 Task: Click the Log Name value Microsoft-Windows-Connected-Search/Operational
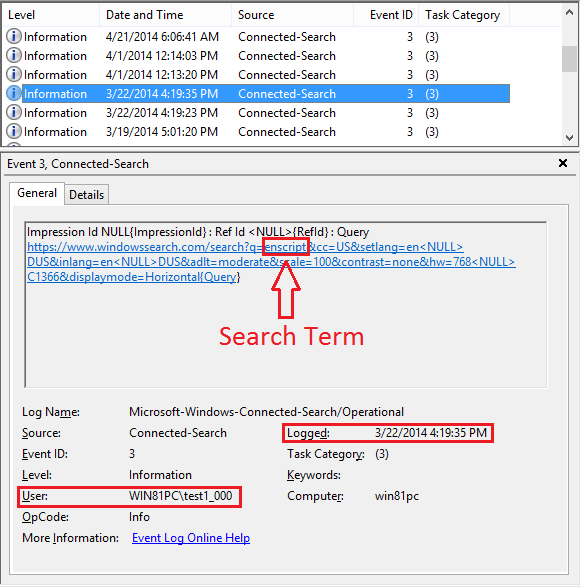[x=266, y=412]
